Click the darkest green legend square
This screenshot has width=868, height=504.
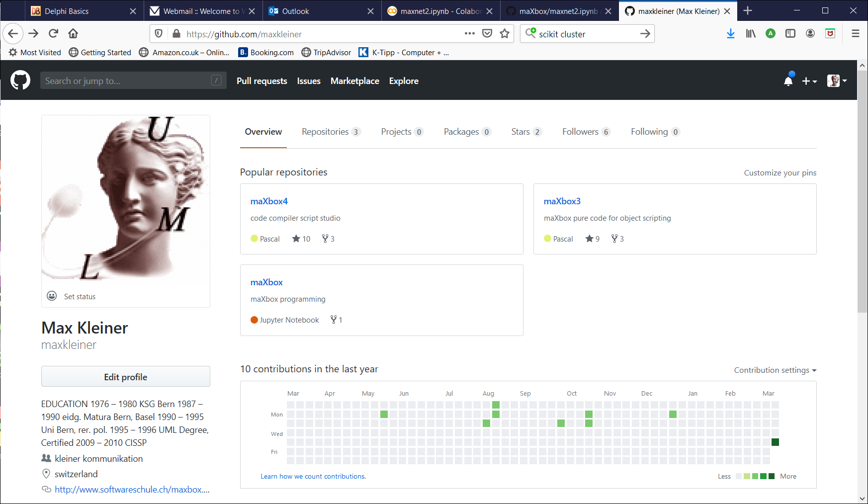(x=772, y=476)
